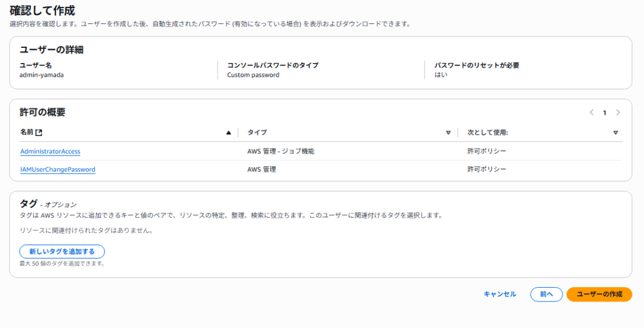This screenshot has width=644, height=328.
Task: Click the 名前 column header label
Action: point(27,133)
